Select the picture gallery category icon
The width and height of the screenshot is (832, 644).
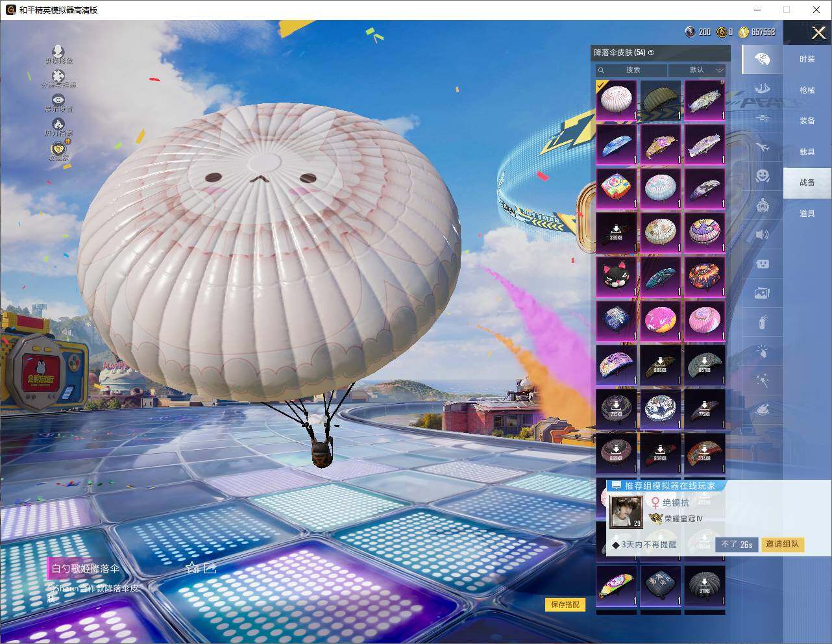(762, 293)
